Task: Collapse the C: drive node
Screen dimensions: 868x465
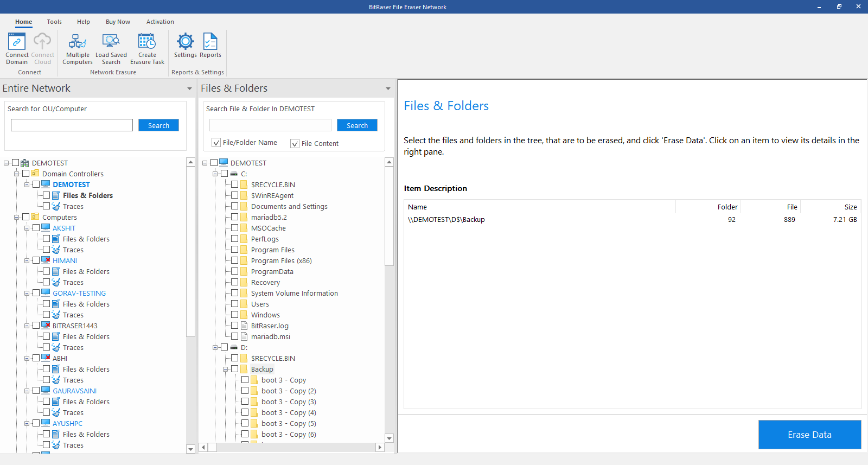Action: coord(215,174)
